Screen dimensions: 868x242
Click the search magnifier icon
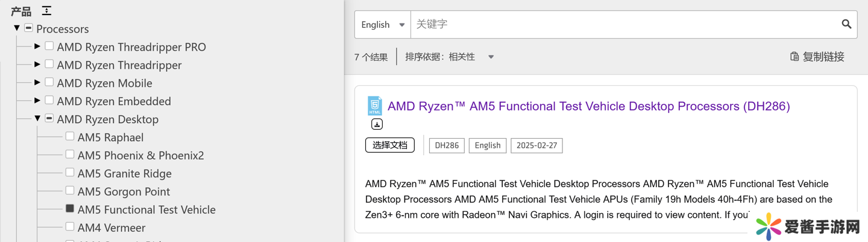pyautogui.click(x=846, y=24)
